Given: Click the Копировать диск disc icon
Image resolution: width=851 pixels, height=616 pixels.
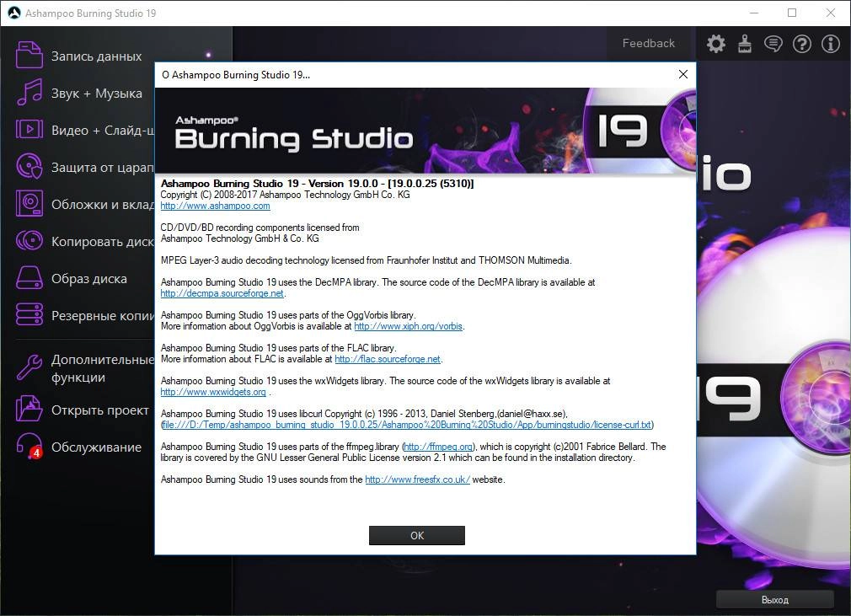Looking at the screenshot, I should tap(29, 240).
